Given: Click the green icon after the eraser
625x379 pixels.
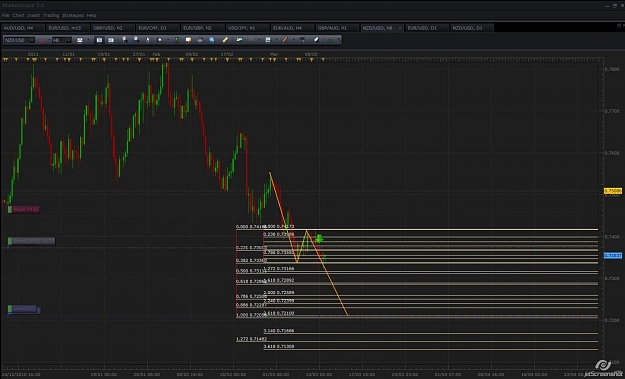Looking at the screenshot, I should (330, 41).
